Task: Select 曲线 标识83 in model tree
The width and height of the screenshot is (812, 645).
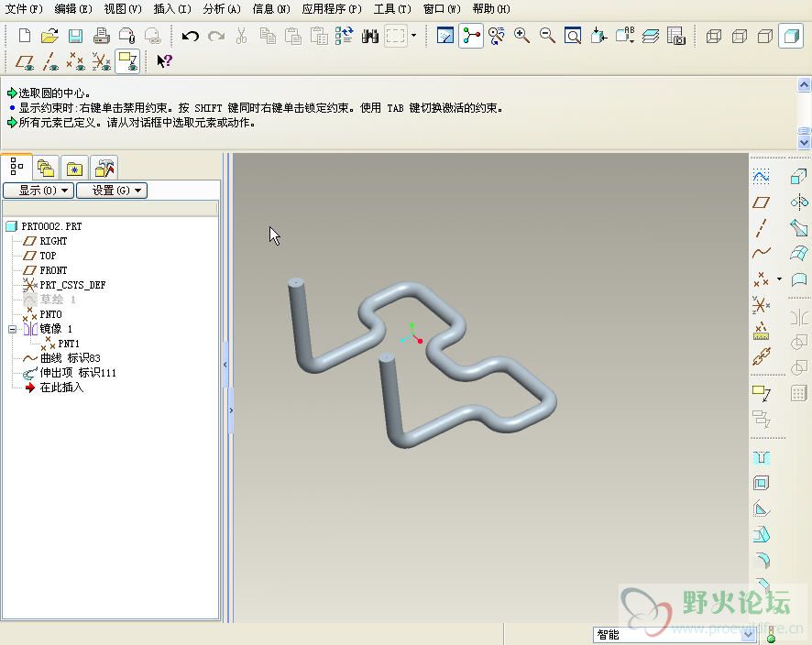Action: (x=71, y=358)
